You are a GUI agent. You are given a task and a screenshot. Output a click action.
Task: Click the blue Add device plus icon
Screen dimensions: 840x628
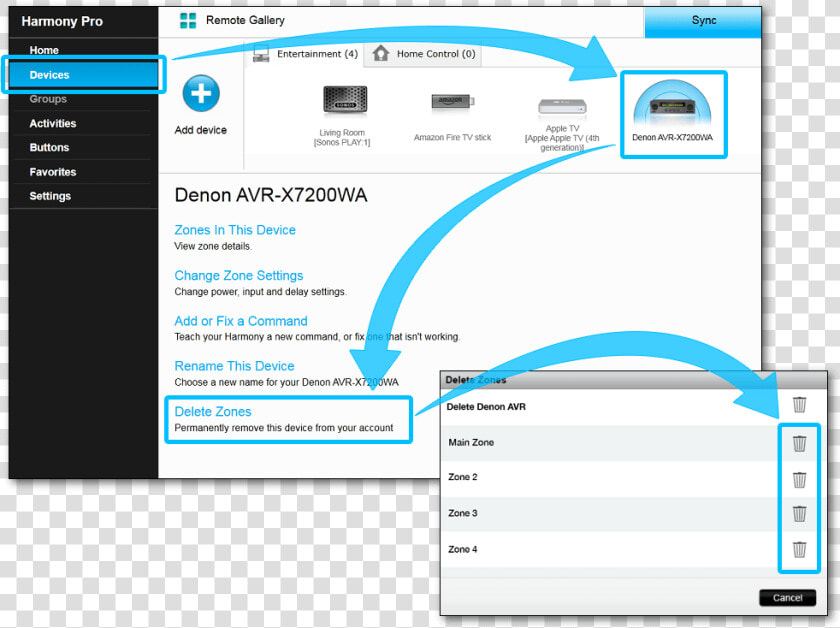(x=201, y=93)
